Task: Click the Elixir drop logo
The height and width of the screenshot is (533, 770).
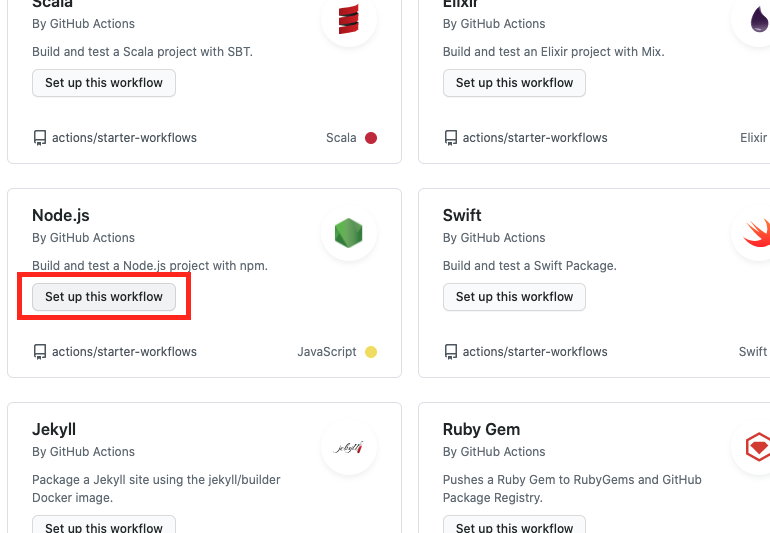Action: coord(757,20)
